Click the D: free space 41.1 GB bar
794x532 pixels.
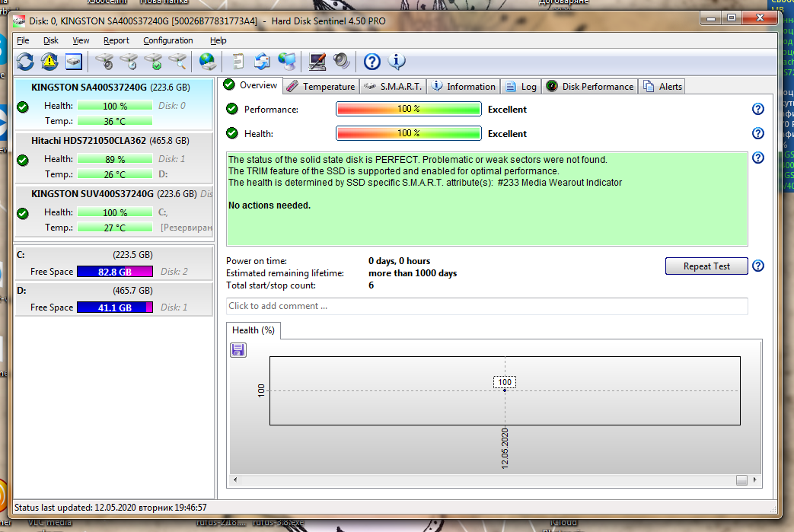click(115, 307)
